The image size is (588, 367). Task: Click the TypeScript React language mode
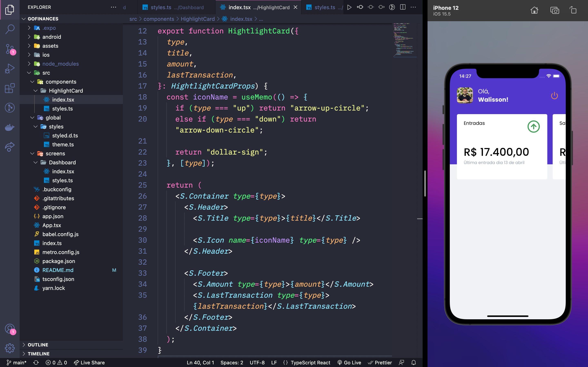click(310, 362)
